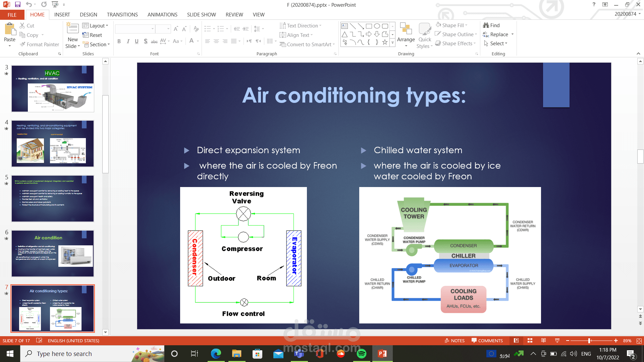Switch to Reading View icon
This screenshot has height=362, width=644.
pos(543,341)
